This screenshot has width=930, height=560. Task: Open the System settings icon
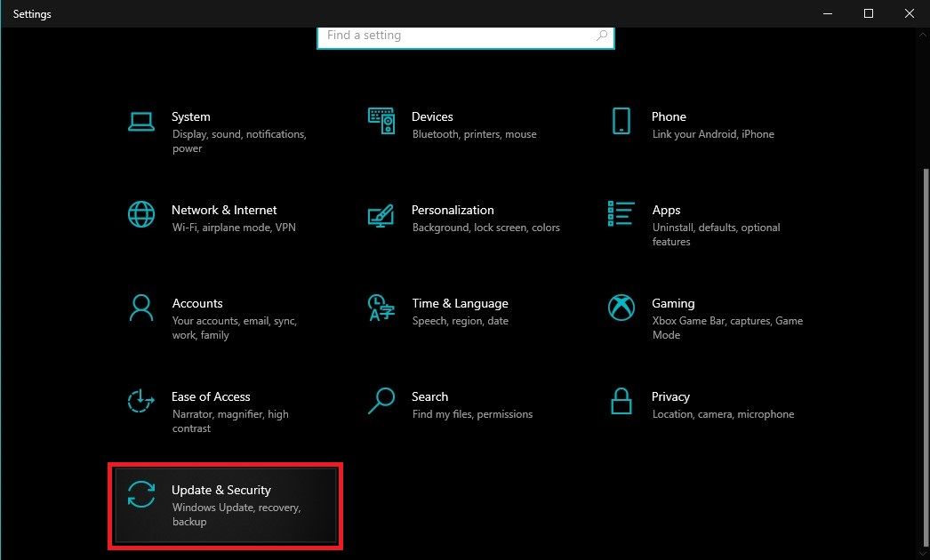140,122
